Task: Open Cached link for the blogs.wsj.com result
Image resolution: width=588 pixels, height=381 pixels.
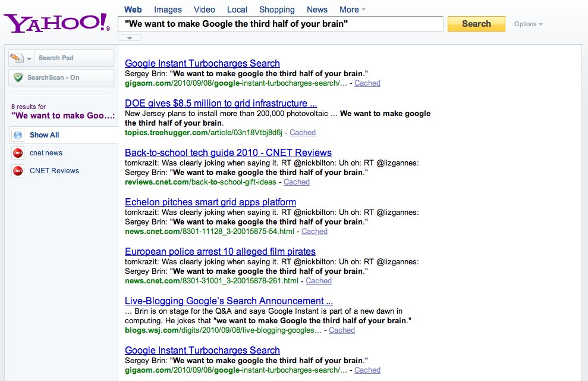Action: (341, 330)
